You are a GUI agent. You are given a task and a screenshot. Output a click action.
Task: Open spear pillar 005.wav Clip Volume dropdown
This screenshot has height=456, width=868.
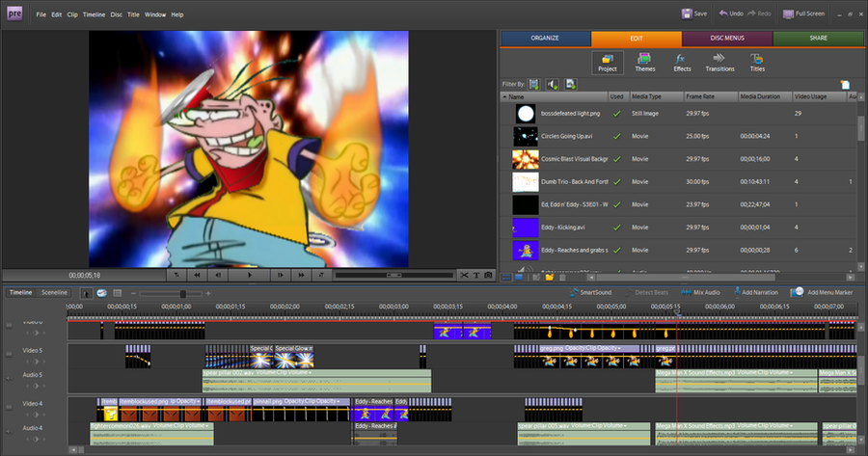pos(625,426)
